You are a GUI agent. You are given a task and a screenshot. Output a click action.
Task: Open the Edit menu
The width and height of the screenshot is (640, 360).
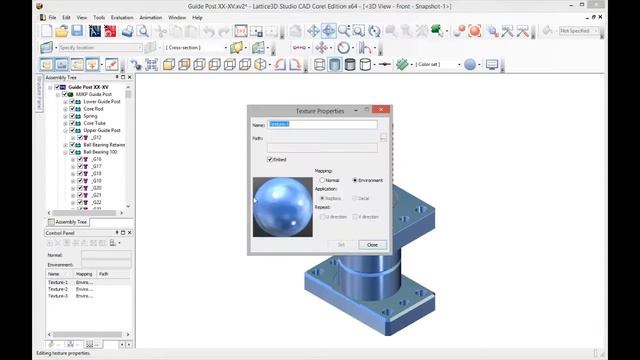coord(66,18)
